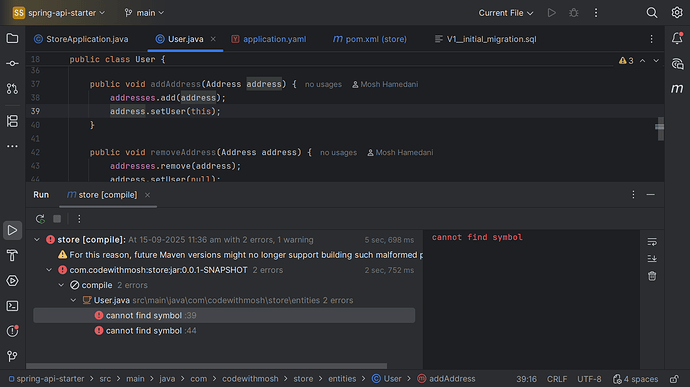Click the 'entities' breadcrumb in navigation bar
Image resolution: width=690 pixels, height=387 pixels.
click(x=342, y=379)
